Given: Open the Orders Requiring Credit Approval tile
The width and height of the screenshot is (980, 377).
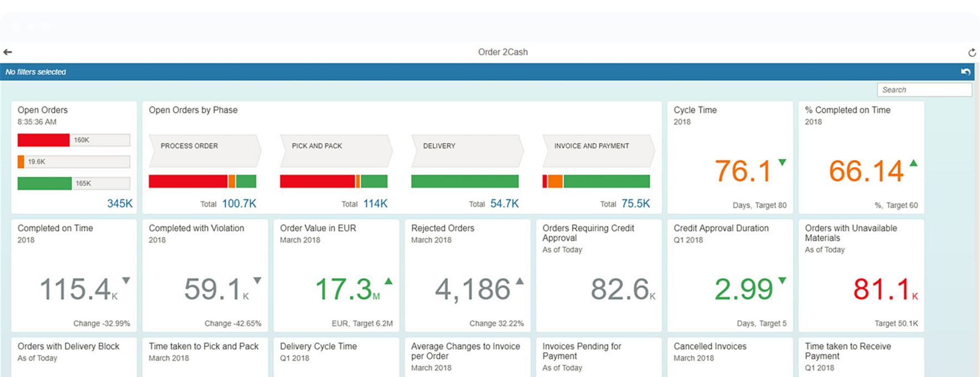Looking at the screenshot, I should point(598,276).
